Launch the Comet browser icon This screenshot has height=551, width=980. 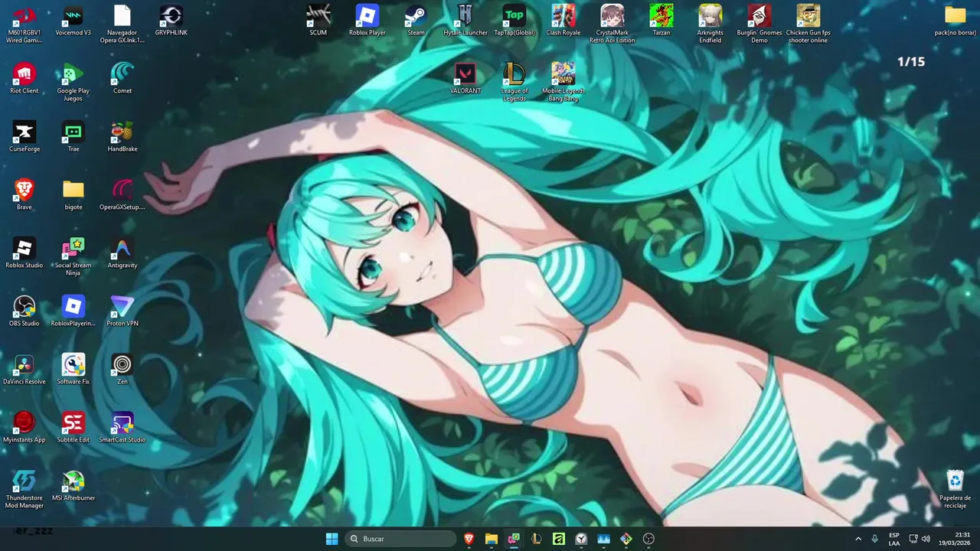(x=122, y=78)
